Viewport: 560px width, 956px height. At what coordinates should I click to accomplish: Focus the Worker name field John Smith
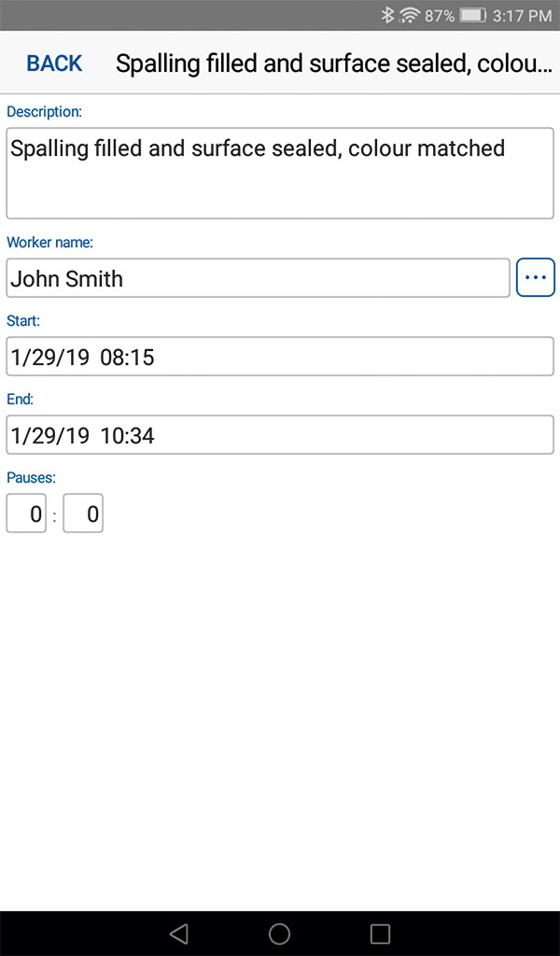pos(259,278)
